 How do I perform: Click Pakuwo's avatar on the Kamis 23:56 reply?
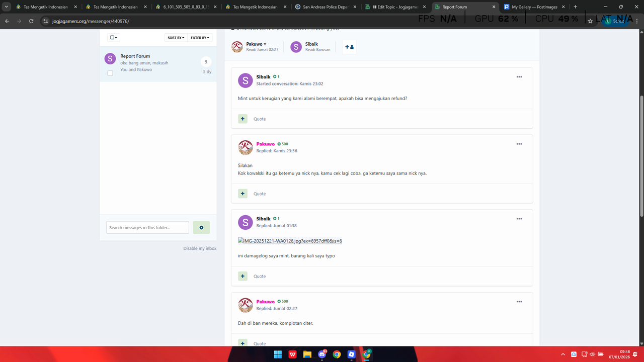tap(245, 147)
